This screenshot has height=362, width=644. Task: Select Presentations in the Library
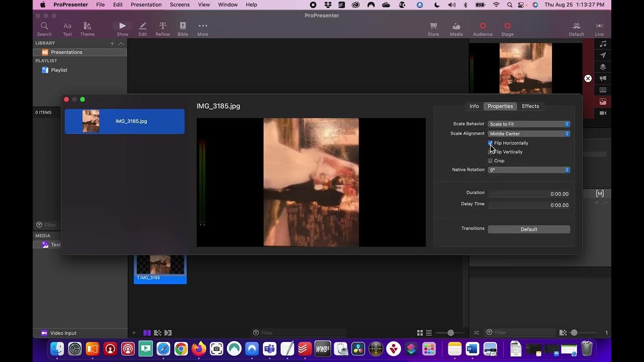point(80,52)
